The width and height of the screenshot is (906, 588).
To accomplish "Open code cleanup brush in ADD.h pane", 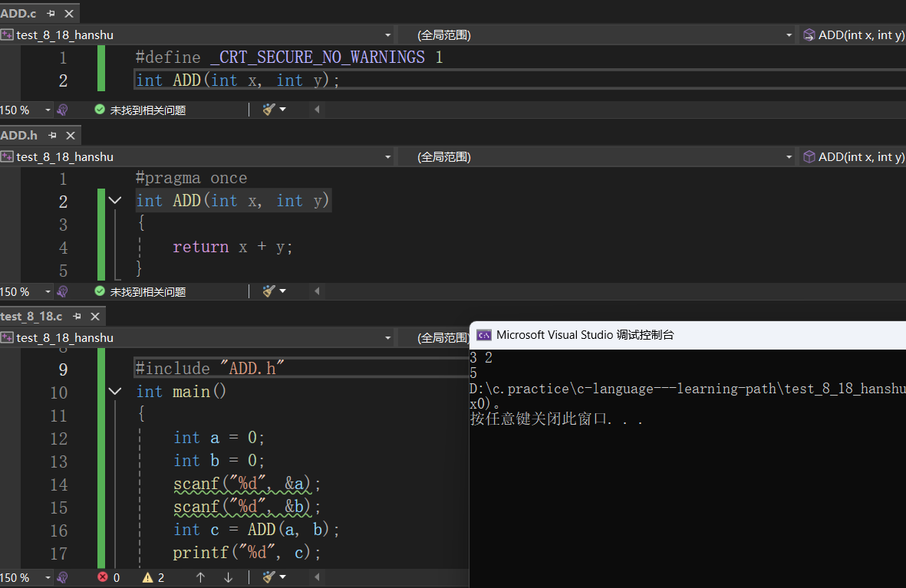I will [269, 291].
